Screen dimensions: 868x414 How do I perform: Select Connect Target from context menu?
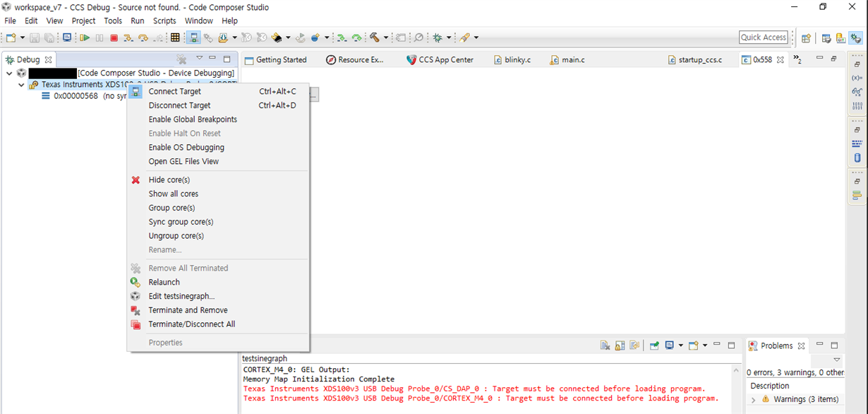point(174,91)
